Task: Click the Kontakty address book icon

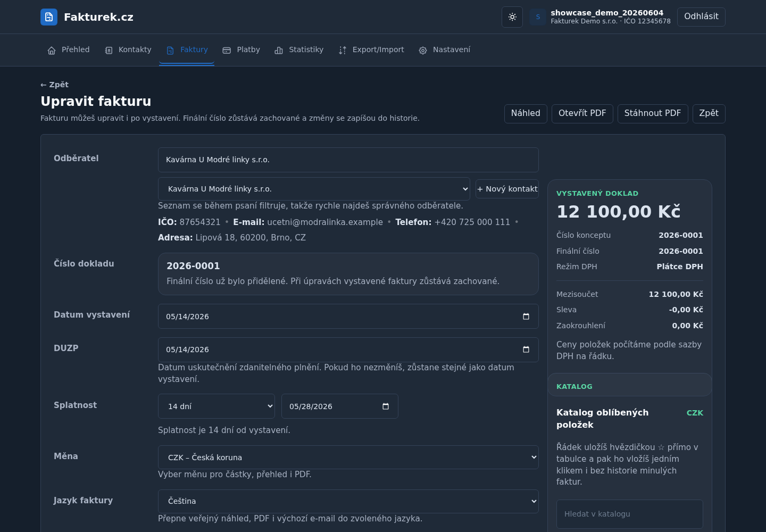Action: coord(109,51)
